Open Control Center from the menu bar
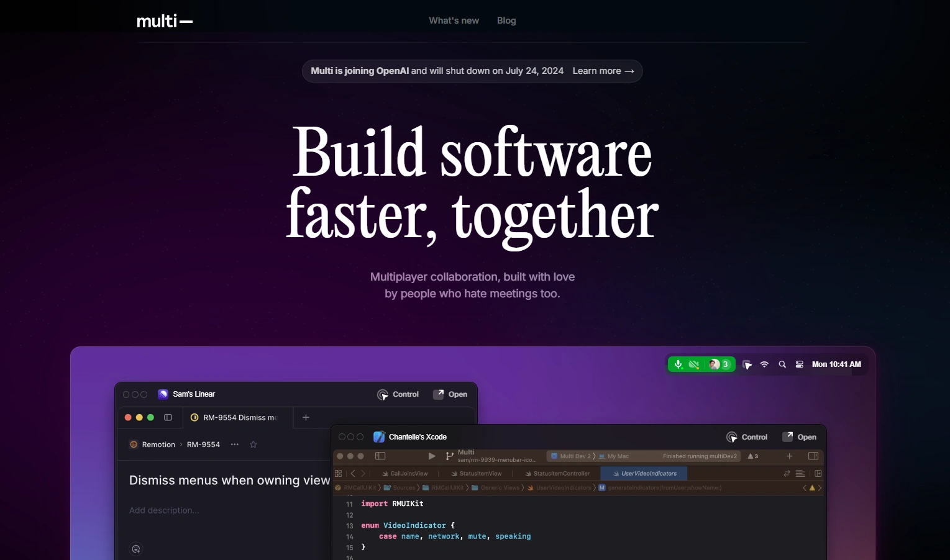Image resolution: width=950 pixels, height=560 pixels. 800,364
